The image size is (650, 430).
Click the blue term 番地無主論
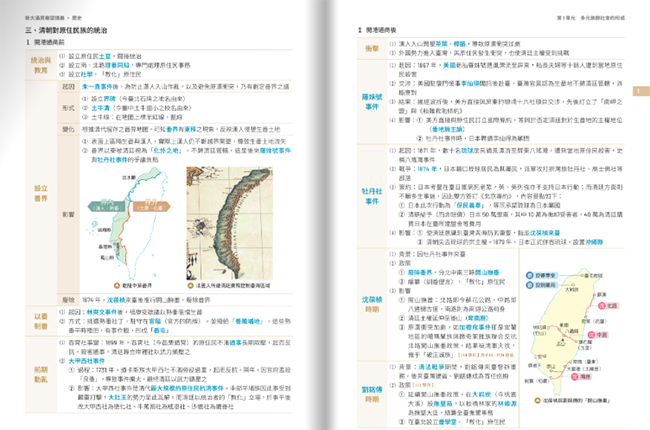(448, 129)
